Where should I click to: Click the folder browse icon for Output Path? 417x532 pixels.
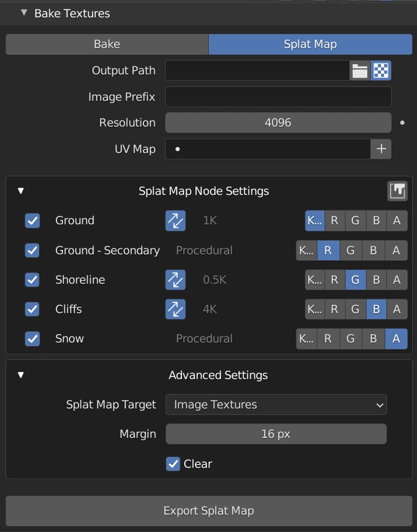(360, 71)
